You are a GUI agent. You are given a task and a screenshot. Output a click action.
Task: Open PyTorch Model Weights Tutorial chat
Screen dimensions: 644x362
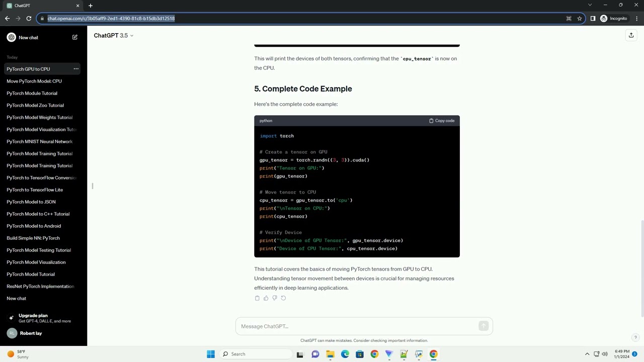(x=43, y=117)
